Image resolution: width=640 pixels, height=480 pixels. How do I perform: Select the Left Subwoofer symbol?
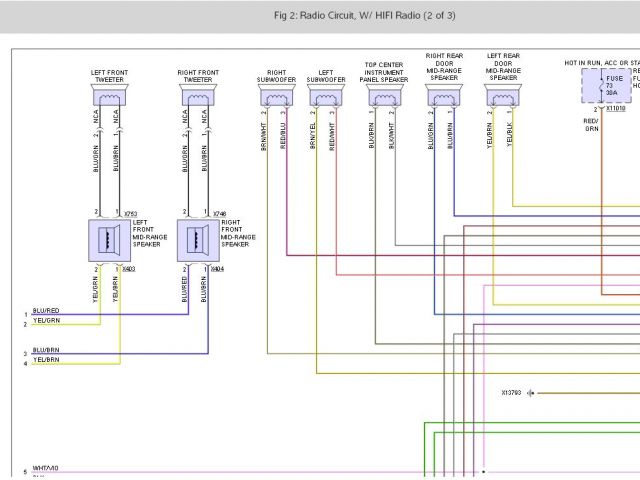(x=325, y=97)
